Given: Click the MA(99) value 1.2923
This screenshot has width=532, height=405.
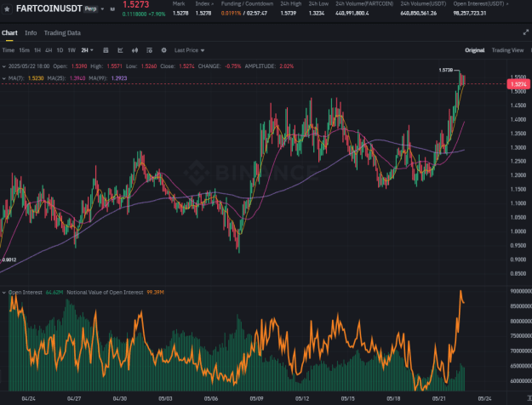Looking at the screenshot, I should click(x=119, y=78).
